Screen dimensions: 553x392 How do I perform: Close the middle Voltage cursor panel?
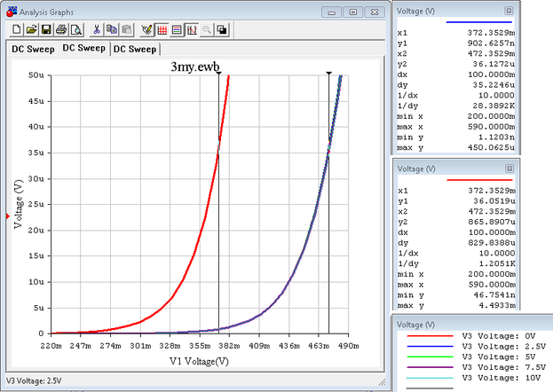point(509,169)
